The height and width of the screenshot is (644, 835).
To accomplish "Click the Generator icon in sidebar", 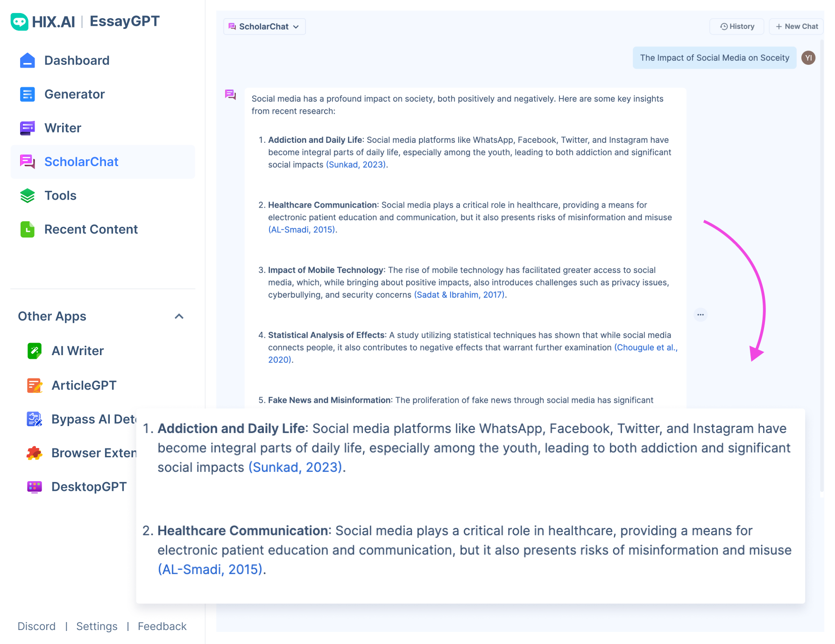I will tap(28, 94).
